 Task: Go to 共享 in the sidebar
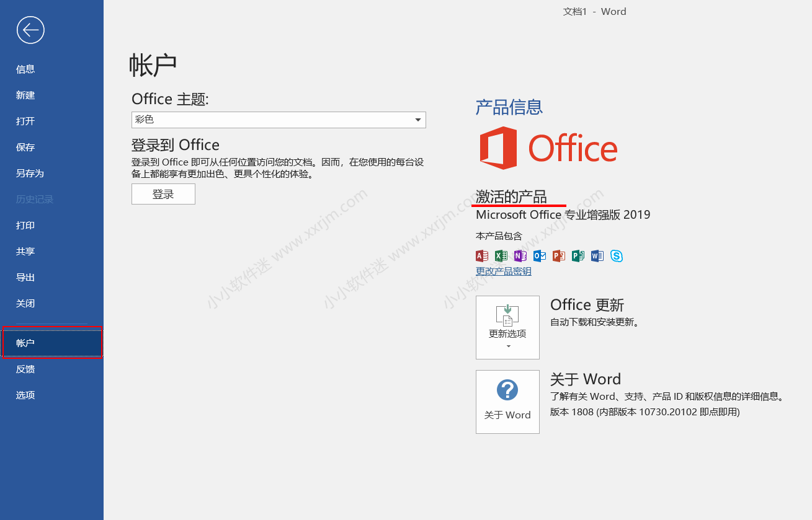[51, 252]
